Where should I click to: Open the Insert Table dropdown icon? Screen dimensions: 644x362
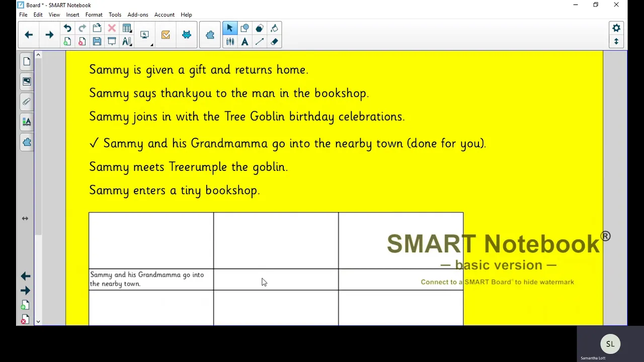tap(127, 28)
